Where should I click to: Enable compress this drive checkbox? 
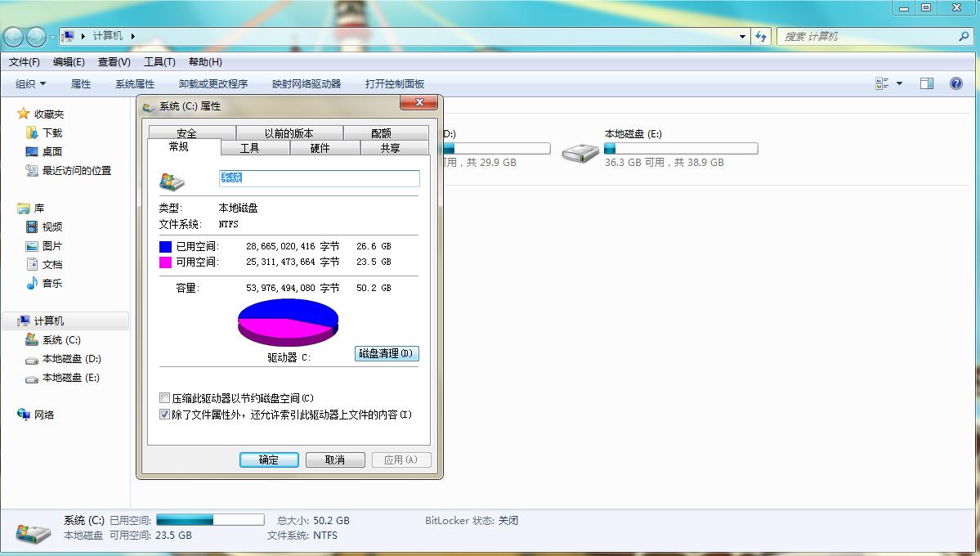(164, 397)
